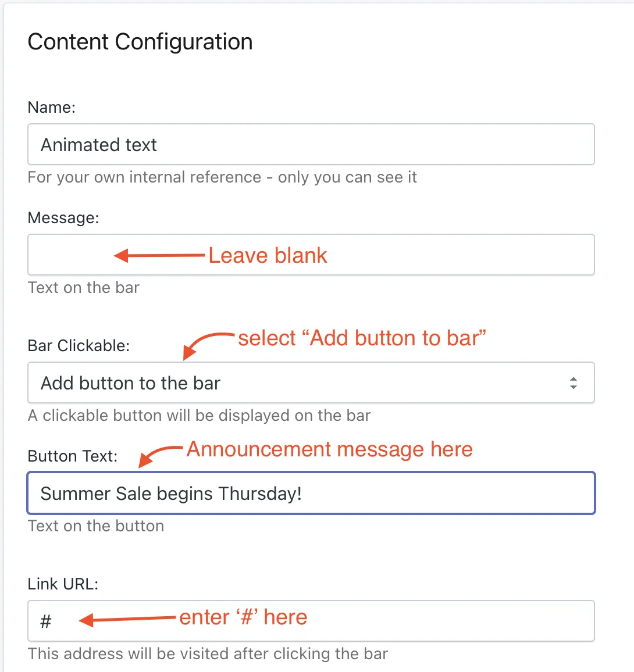Click the red 'Leave blank' annotation

click(x=268, y=256)
